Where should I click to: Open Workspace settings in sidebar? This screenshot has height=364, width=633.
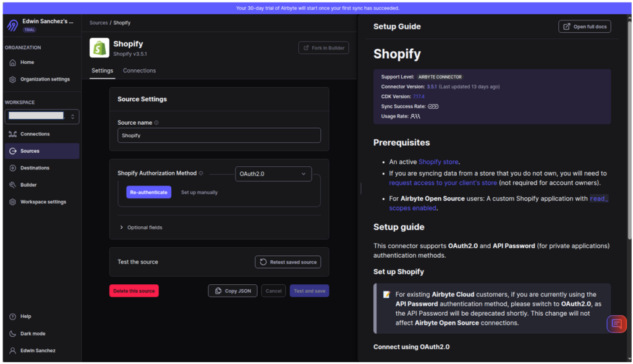[x=42, y=201]
